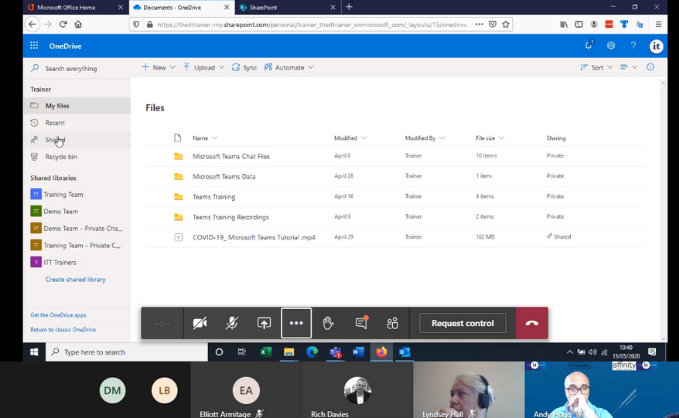This screenshot has width=679, height=418.
Task: Open Recent in the sidebar
Action: tap(77, 123)
